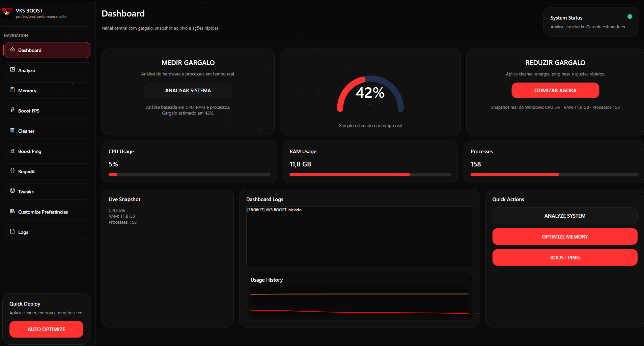
Task: Click the green System Status indicator dot
Action: 629,17
